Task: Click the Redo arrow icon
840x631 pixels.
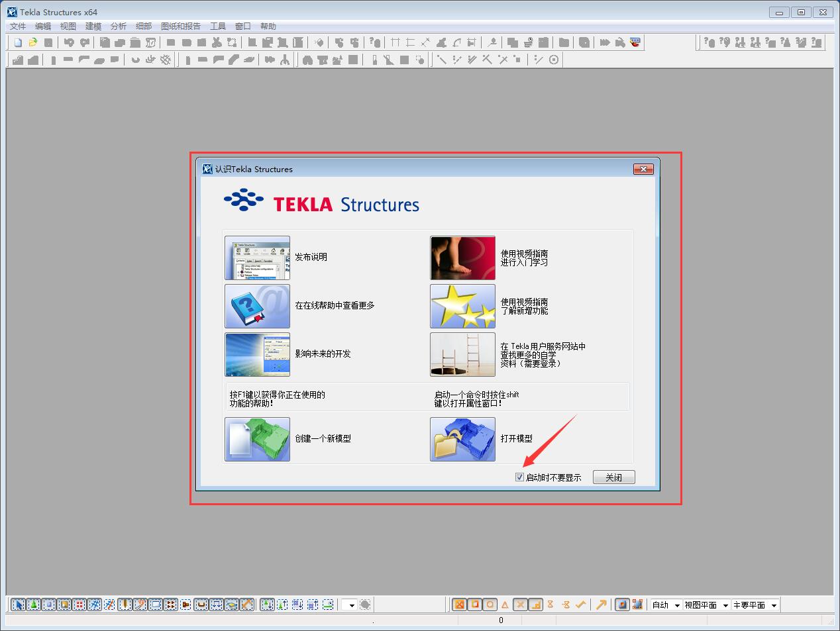Action: (x=85, y=42)
